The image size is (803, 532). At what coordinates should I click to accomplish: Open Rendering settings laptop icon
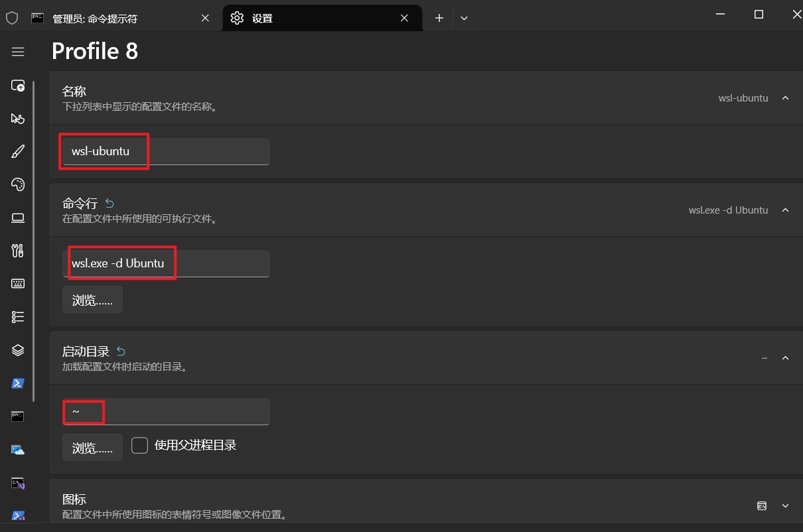(18, 218)
